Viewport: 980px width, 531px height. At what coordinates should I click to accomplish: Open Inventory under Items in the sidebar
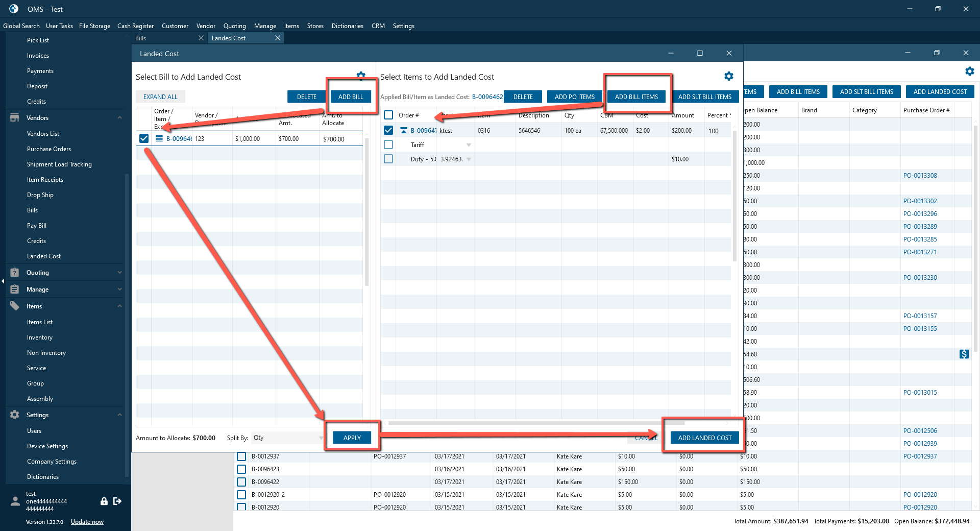[x=40, y=337]
